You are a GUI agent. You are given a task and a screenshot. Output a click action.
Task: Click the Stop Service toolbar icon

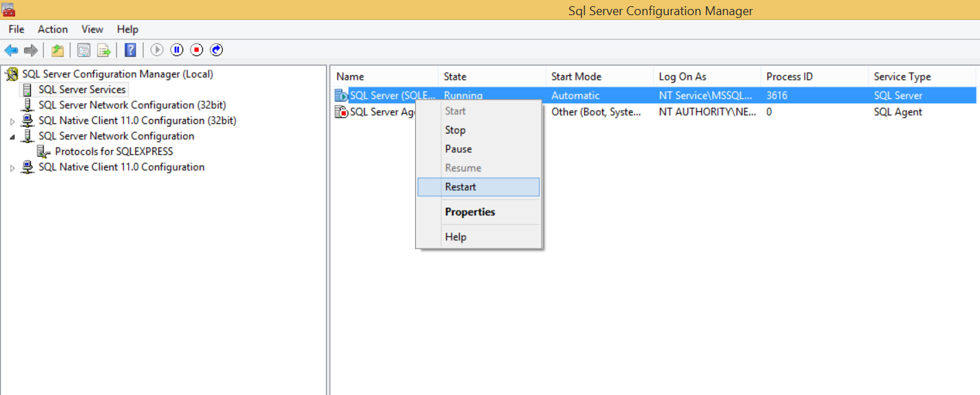click(197, 50)
